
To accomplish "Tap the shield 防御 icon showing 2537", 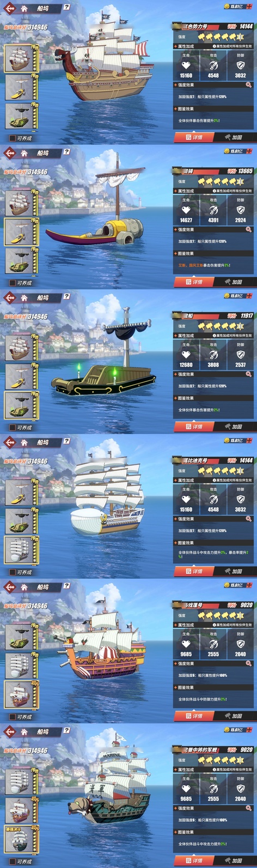I will pos(241,355).
